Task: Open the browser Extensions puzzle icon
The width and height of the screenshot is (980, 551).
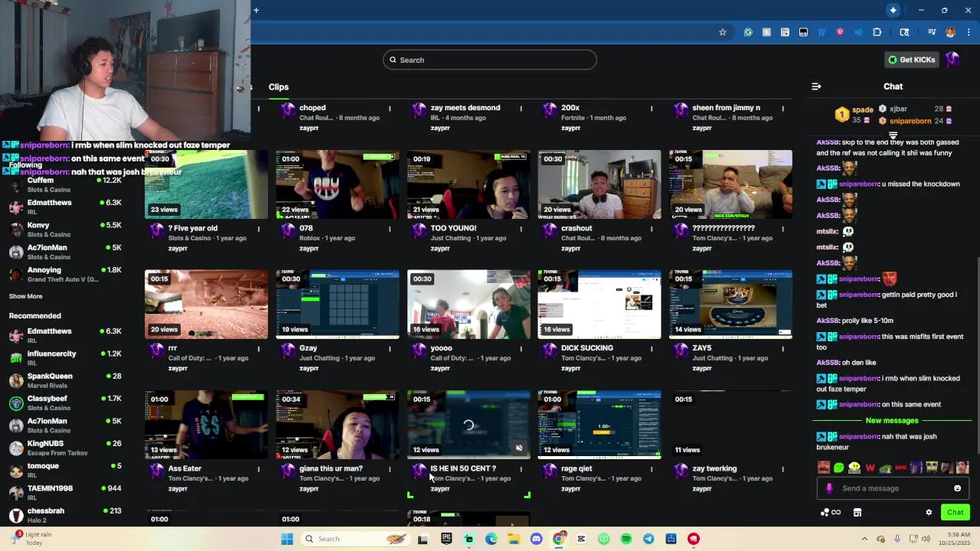Action: coord(877,32)
